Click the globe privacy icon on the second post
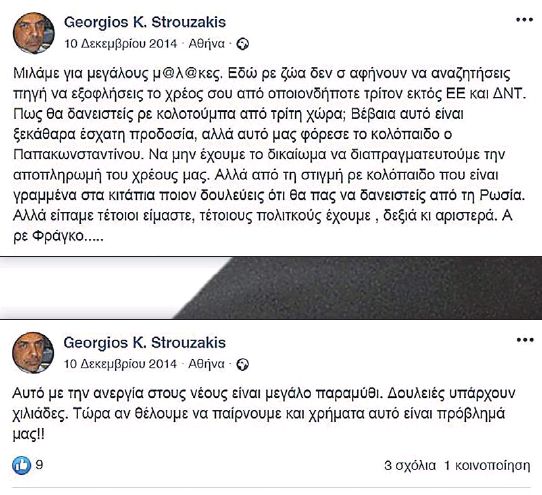 243,364
